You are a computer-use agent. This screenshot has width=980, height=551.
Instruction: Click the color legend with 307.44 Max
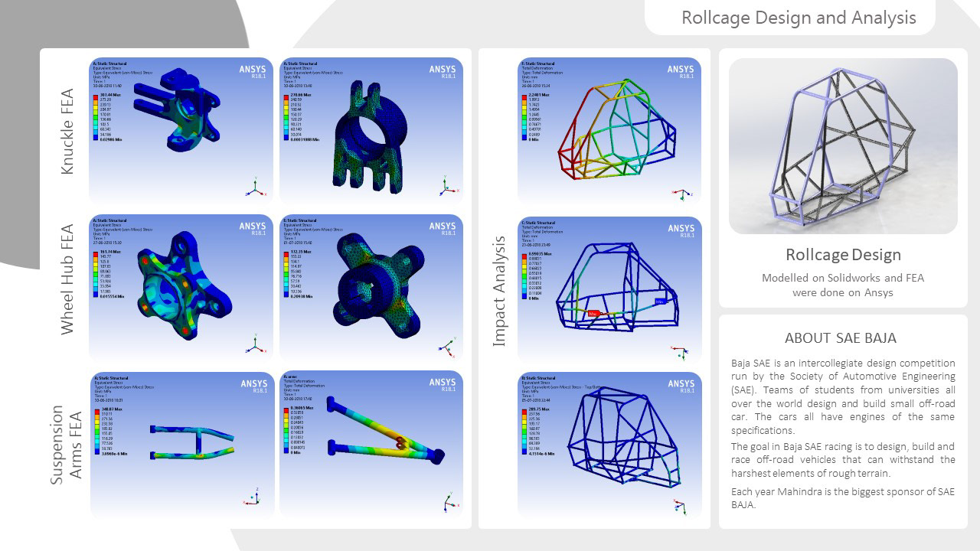point(107,116)
